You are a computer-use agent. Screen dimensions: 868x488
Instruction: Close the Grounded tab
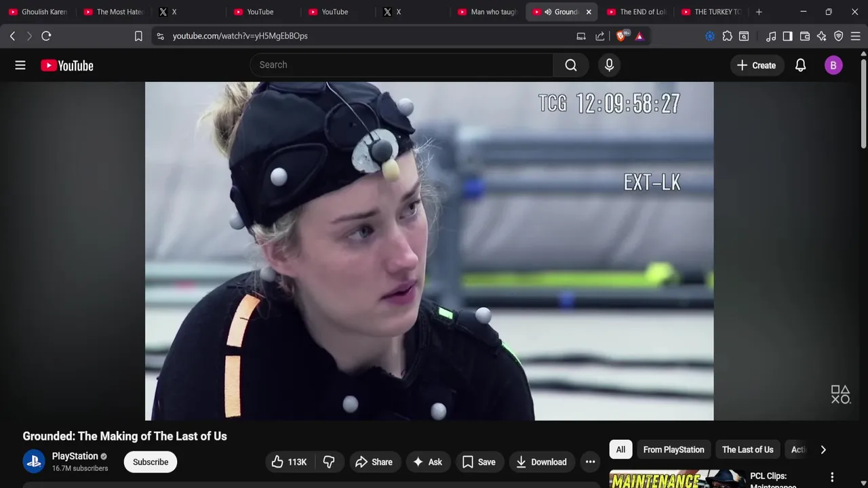(x=589, y=12)
